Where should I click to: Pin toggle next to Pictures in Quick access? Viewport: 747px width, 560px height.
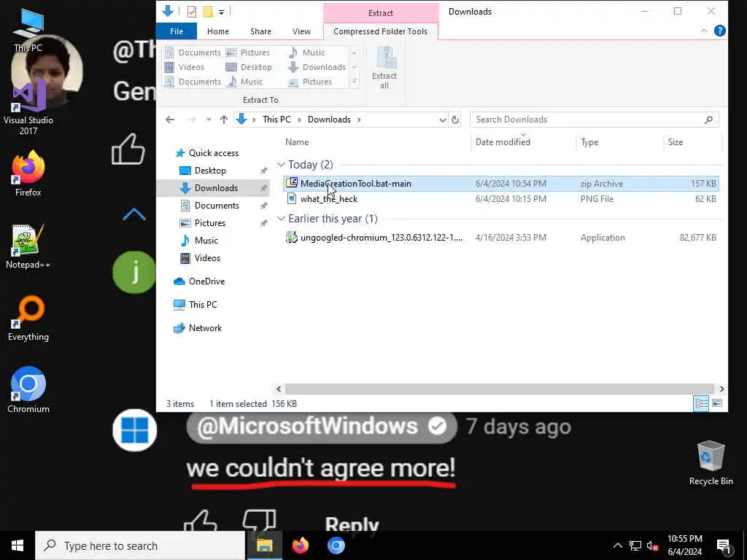tap(263, 223)
